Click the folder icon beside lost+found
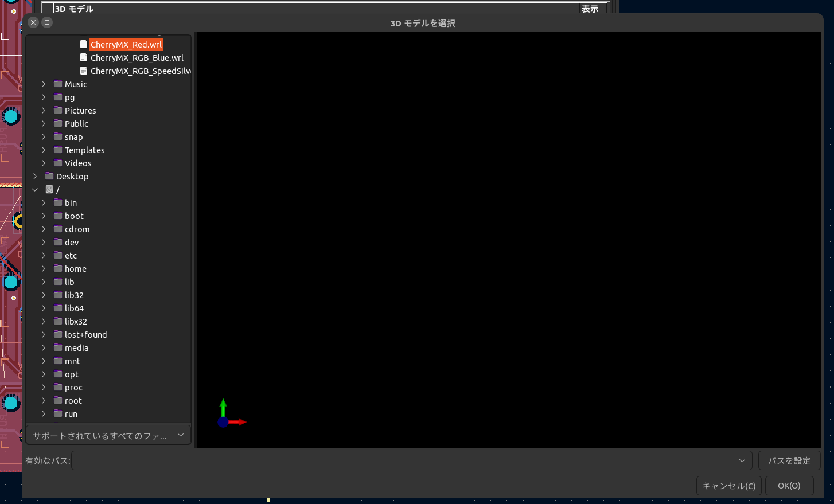 coord(58,334)
